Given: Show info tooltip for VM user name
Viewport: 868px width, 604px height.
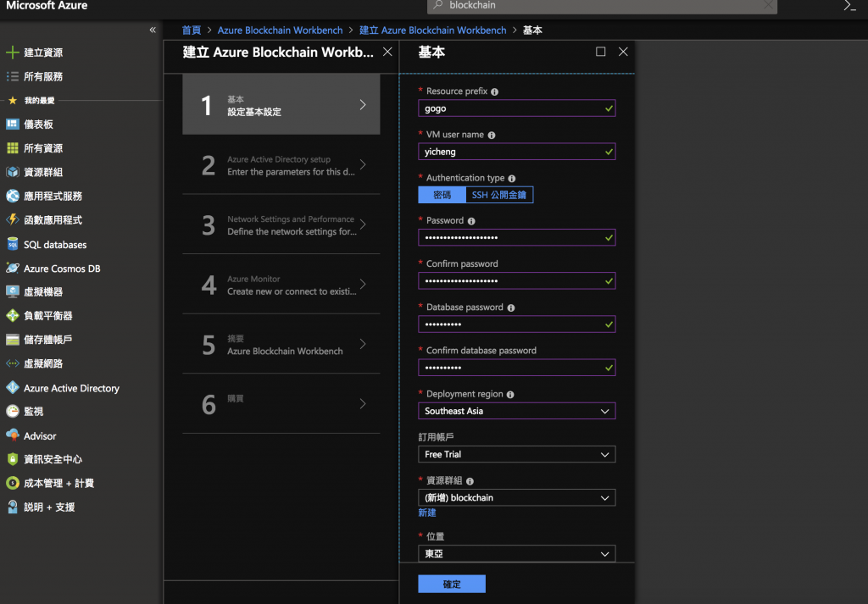Looking at the screenshot, I should tap(491, 135).
